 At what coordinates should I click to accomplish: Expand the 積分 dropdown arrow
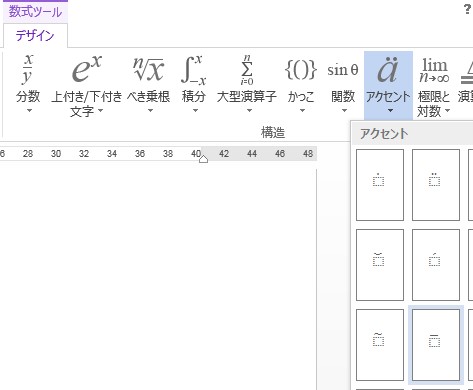(x=195, y=110)
